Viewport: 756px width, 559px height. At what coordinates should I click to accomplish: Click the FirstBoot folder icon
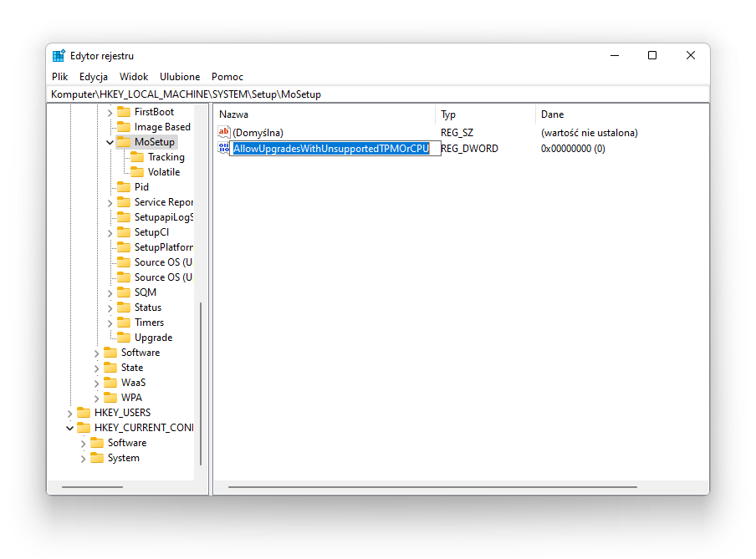click(124, 112)
